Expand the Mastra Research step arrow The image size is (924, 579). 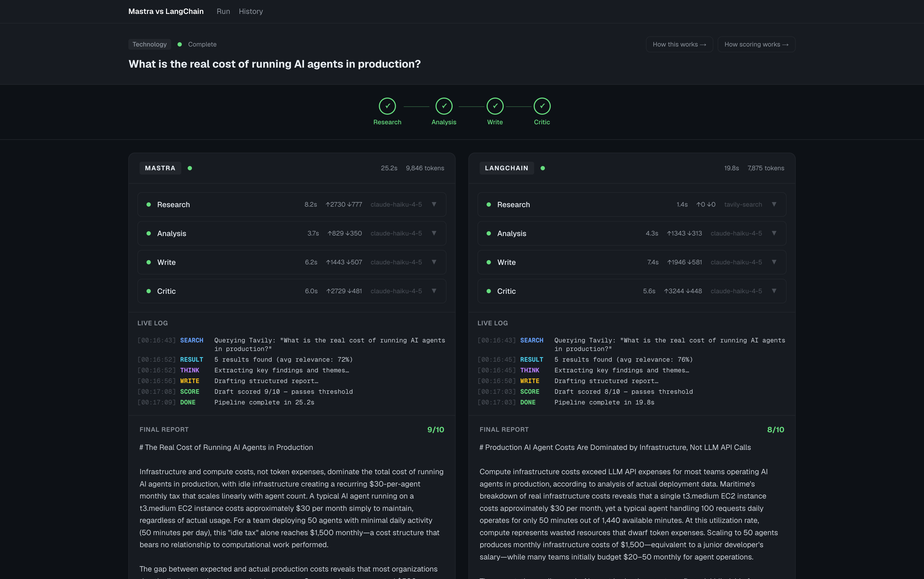tap(434, 204)
